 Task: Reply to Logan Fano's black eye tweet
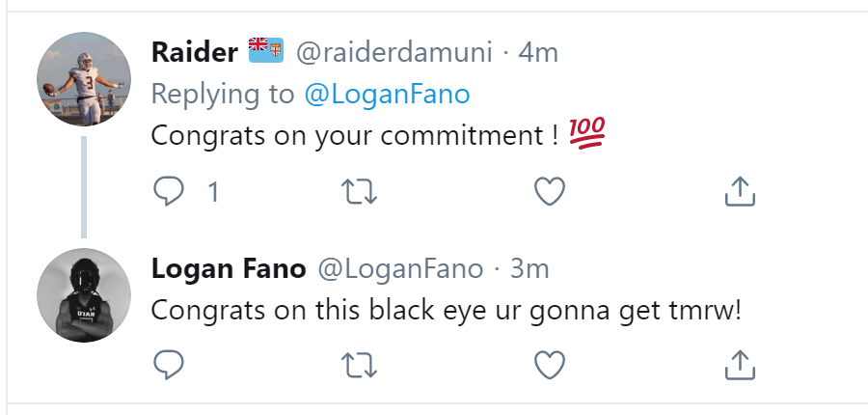coord(169,364)
